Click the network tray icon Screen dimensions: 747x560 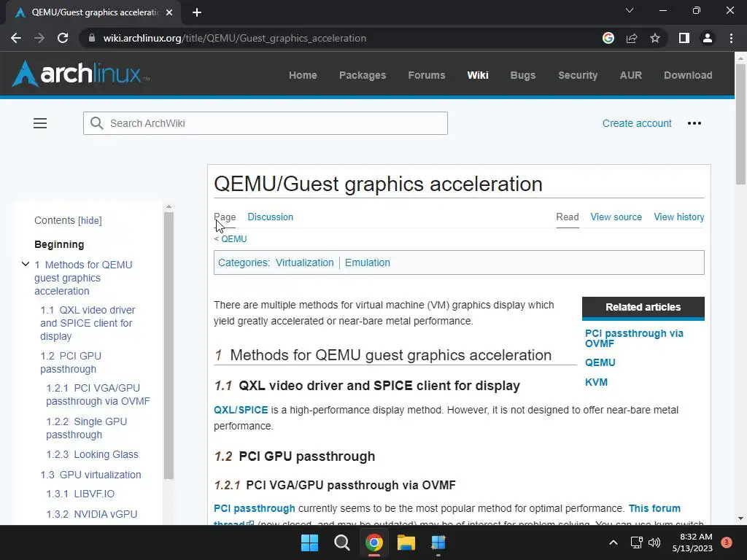coord(636,542)
